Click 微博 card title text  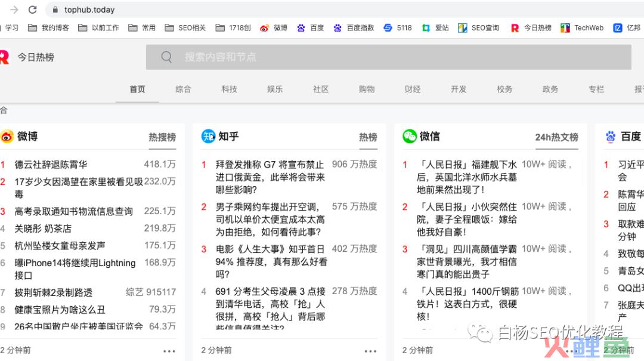point(27,136)
